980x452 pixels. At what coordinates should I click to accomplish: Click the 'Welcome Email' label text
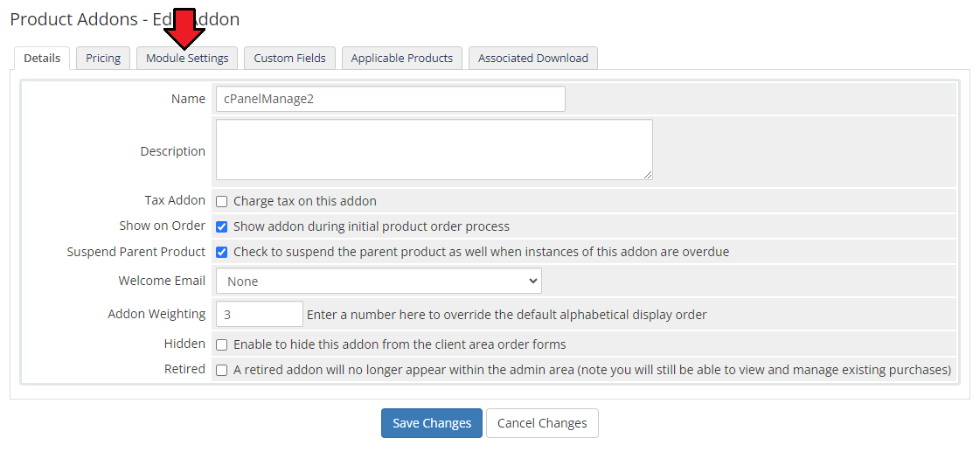[x=162, y=281]
